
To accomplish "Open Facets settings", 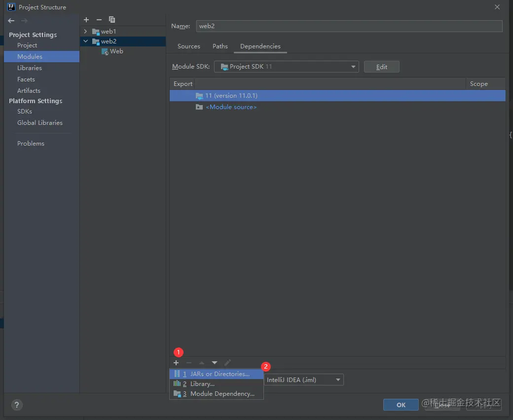I will [x=26, y=79].
